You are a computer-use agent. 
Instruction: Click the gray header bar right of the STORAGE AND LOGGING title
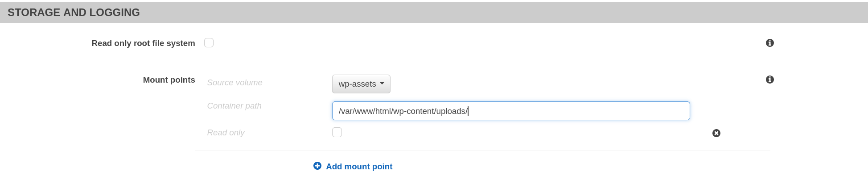click(490, 13)
